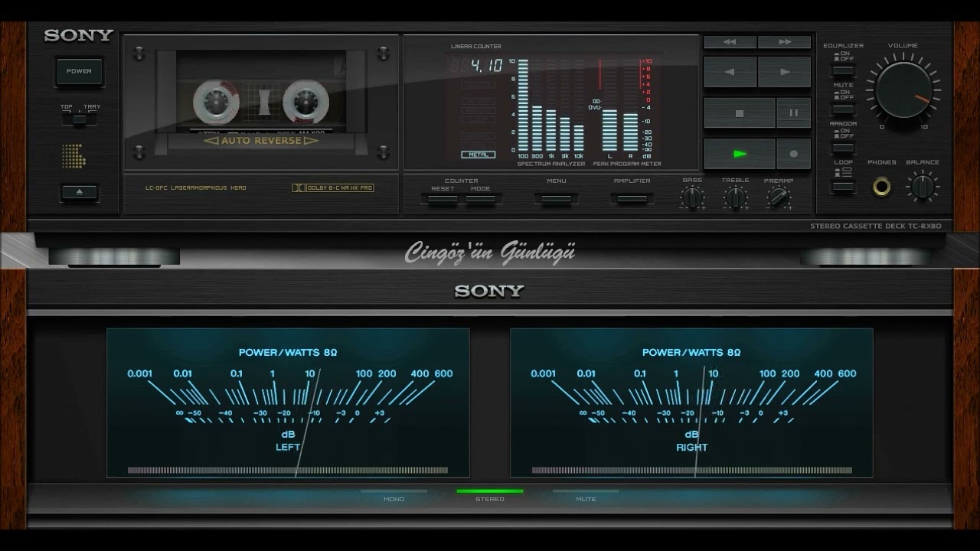The width and height of the screenshot is (980, 551).
Task: Click the BALANCE knob
Action: (x=923, y=186)
